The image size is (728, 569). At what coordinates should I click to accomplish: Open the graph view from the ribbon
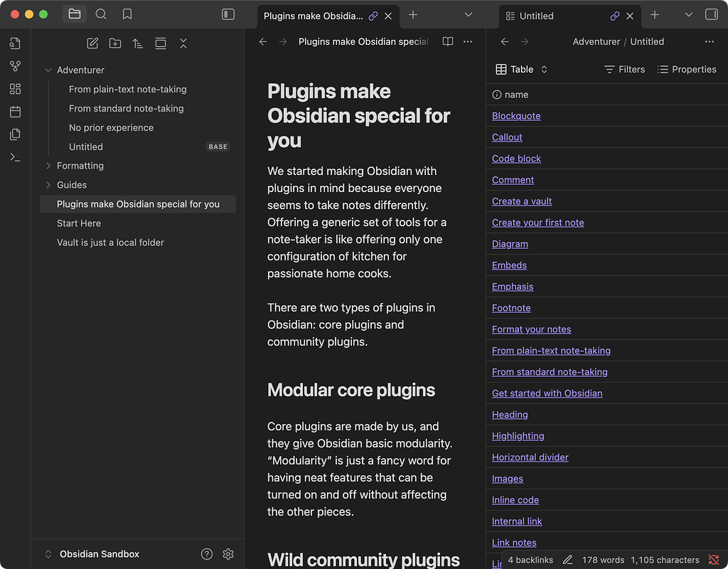15,65
